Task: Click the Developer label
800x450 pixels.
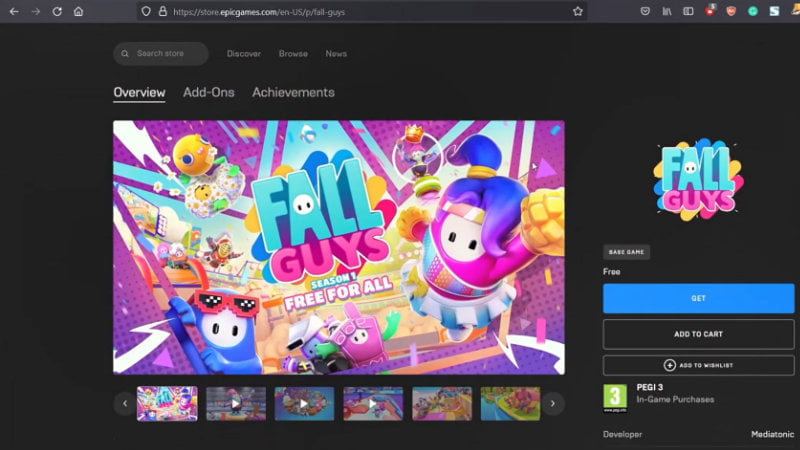Action: point(622,434)
